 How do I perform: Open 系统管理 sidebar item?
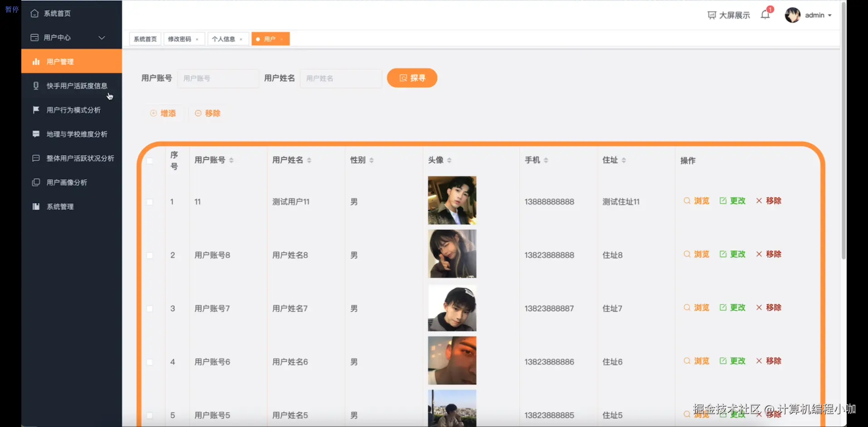[x=71, y=206]
